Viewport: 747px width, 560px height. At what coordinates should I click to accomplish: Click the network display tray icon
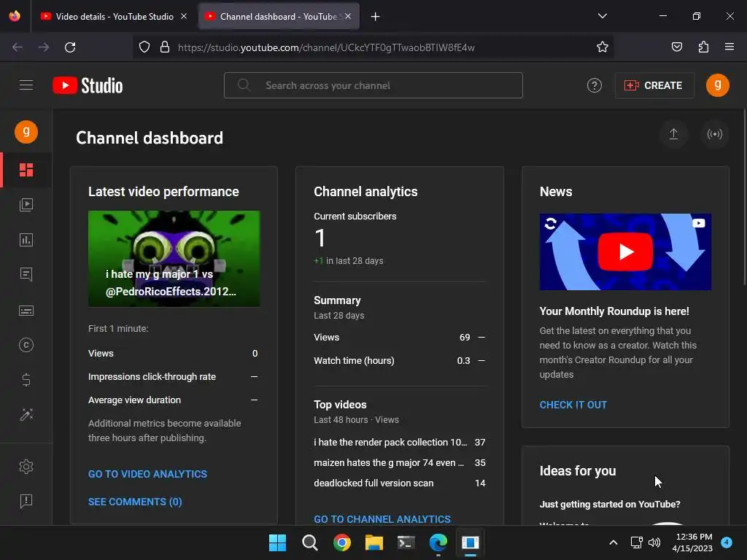click(x=636, y=542)
